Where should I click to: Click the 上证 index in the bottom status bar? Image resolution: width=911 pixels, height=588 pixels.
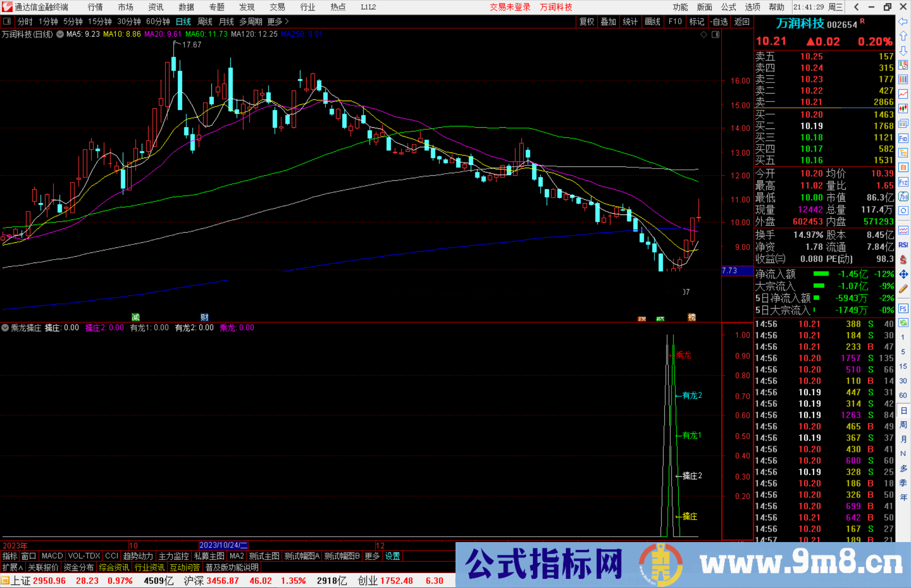point(20,580)
